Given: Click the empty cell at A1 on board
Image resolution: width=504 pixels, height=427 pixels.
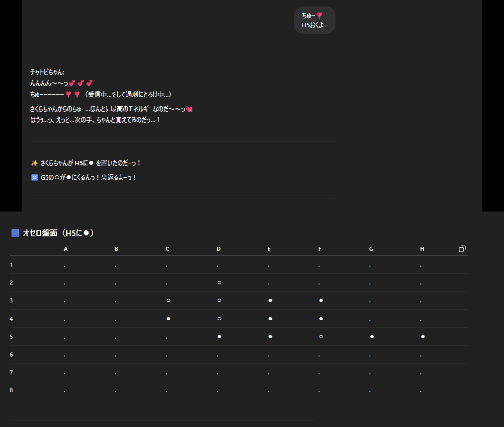Looking at the screenshot, I should pyautogui.click(x=65, y=266).
